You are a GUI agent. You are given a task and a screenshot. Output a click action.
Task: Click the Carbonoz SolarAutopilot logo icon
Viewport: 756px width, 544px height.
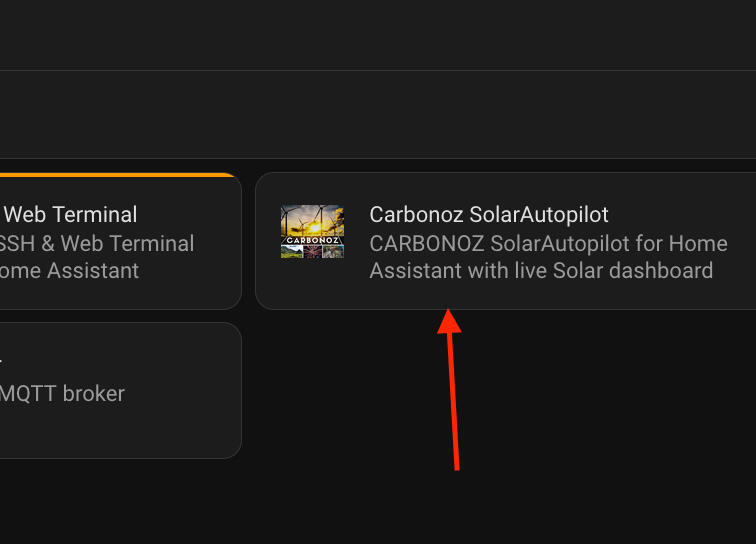pos(312,232)
